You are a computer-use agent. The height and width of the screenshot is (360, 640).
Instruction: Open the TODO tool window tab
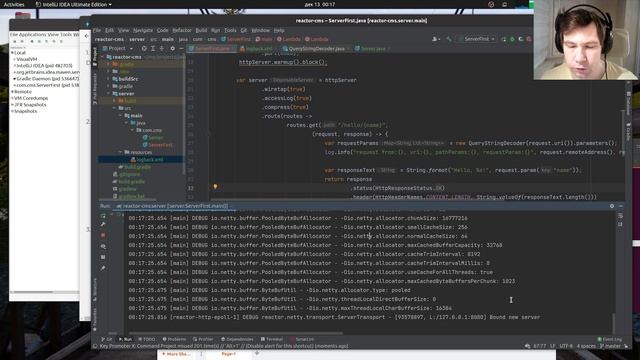point(147,339)
